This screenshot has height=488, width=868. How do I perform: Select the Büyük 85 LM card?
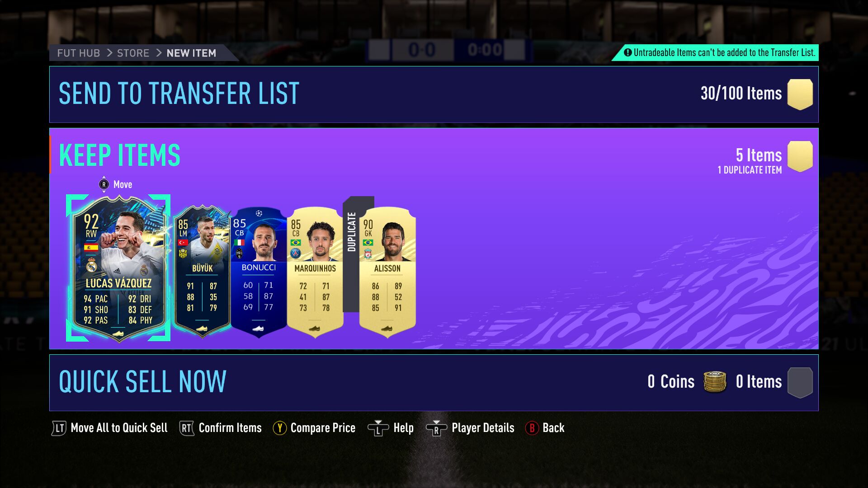pyautogui.click(x=202, y=271)
